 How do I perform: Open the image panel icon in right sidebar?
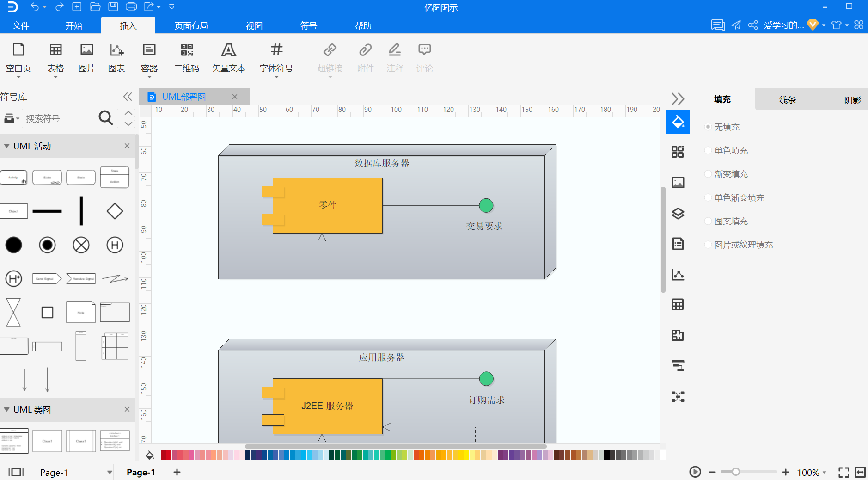click(x=678, y=183)
